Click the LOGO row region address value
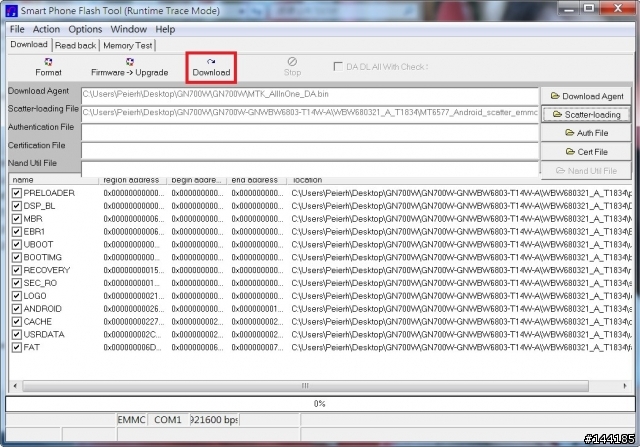640x447 pixels. pos(133,296)
